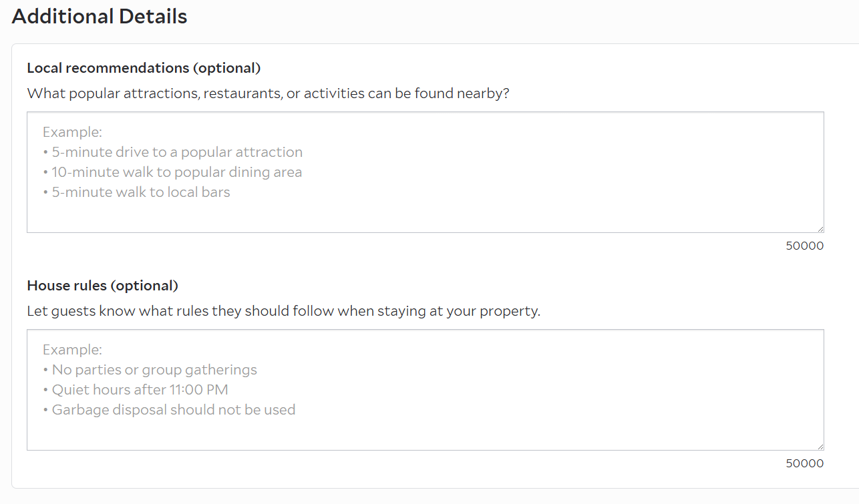Viewport: 859px width, 504px height.
Task: Click "Example:" in the House rules box
Action: 72,350
